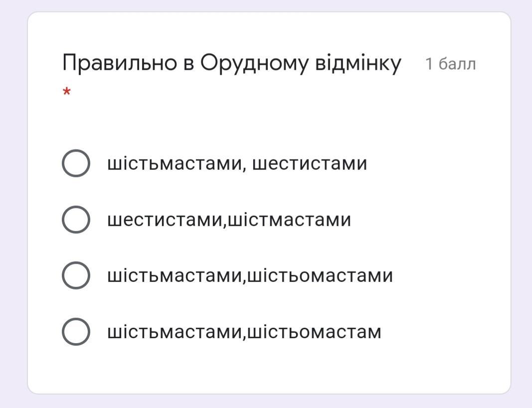Select radio button for "шестистами,шістмастами"
Image resolution: width=532 pixels, height=408 pixels.
point(76,220)
